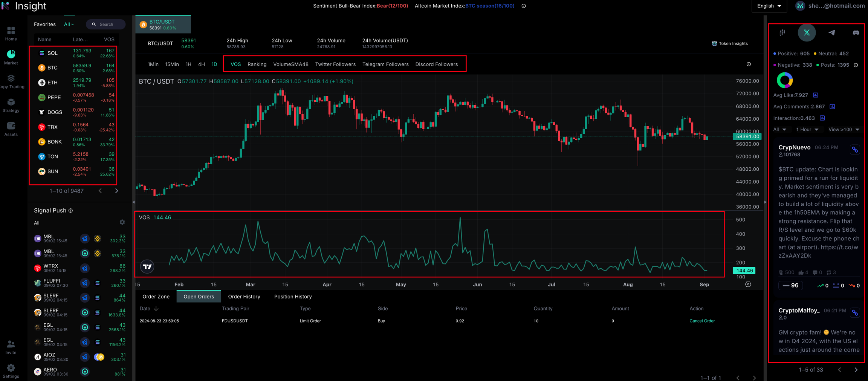Expand the English language dropdown
The height and width of the screenshot is (381, 868).
coord(769,6)
